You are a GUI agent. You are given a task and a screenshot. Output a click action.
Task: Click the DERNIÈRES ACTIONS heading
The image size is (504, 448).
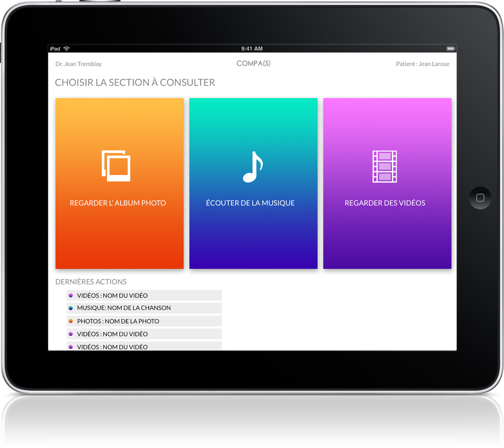(x=91, y=282)
